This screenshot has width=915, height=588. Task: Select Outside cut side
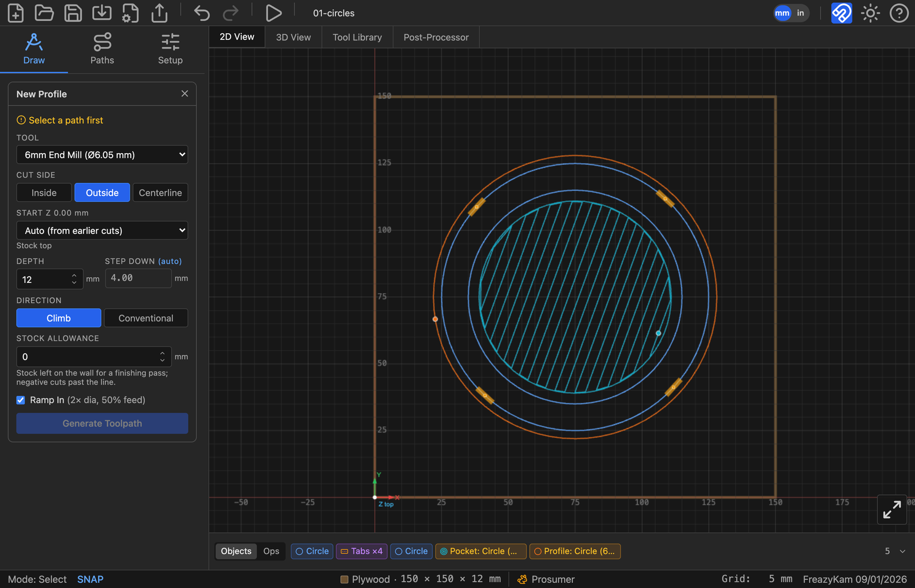pyautogui.click(x=102, y=193)
